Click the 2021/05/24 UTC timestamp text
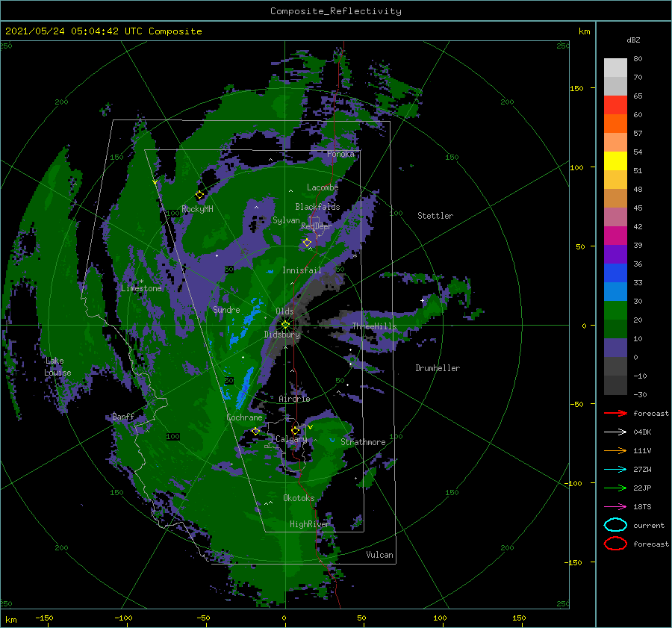 (x=104, y=31)
